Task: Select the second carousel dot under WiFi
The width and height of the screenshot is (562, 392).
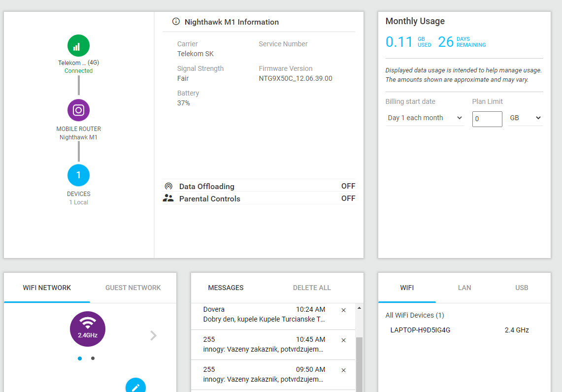Action: (x=93, y=359)
